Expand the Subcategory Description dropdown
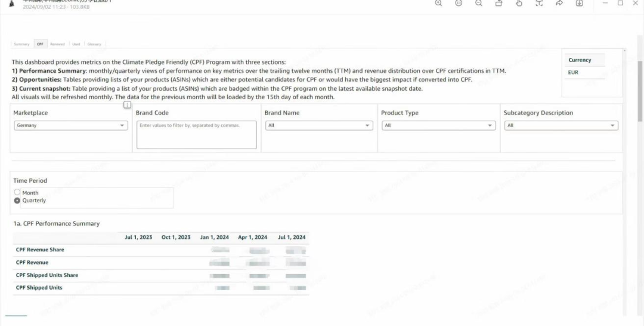Viewport: 644px width, 326px height. pos(561,126)
